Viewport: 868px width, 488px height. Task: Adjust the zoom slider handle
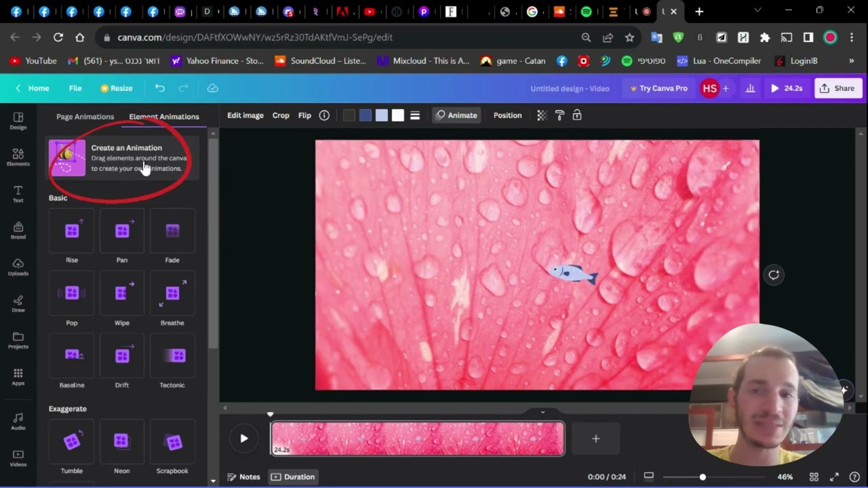pyautogui.click(x=703, y=477)
